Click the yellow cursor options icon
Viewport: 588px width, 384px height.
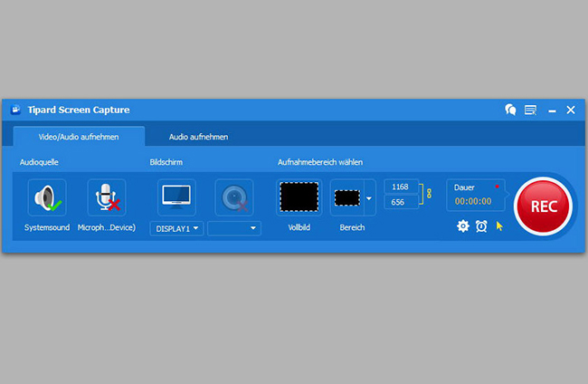(499, 226)
